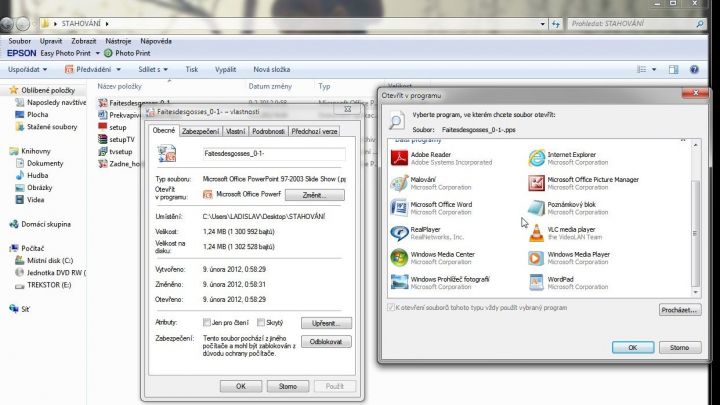720x405 pixels.
Task: Select Místní disk (C:) in sidebar
Action: (x=44, y=260)
